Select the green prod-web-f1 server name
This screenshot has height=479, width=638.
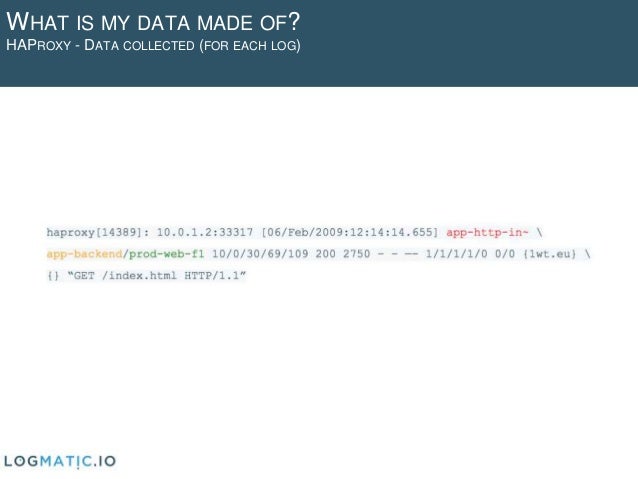point(166,254)
